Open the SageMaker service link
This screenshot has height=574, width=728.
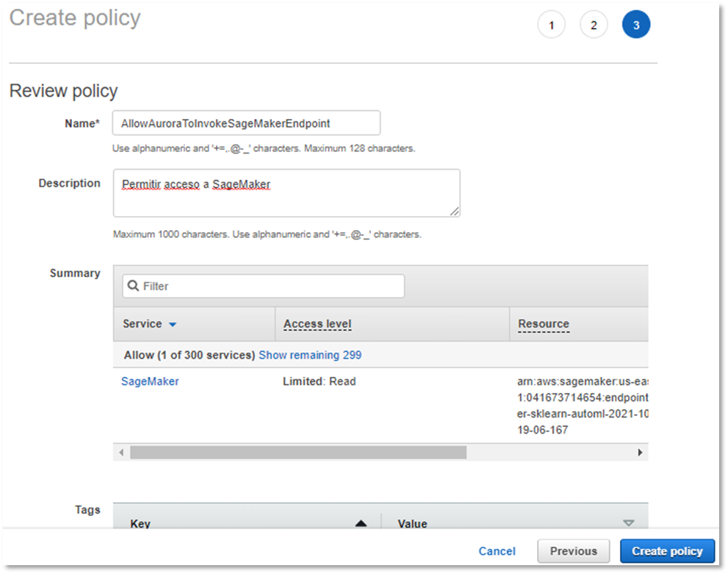tap(150, 381)
